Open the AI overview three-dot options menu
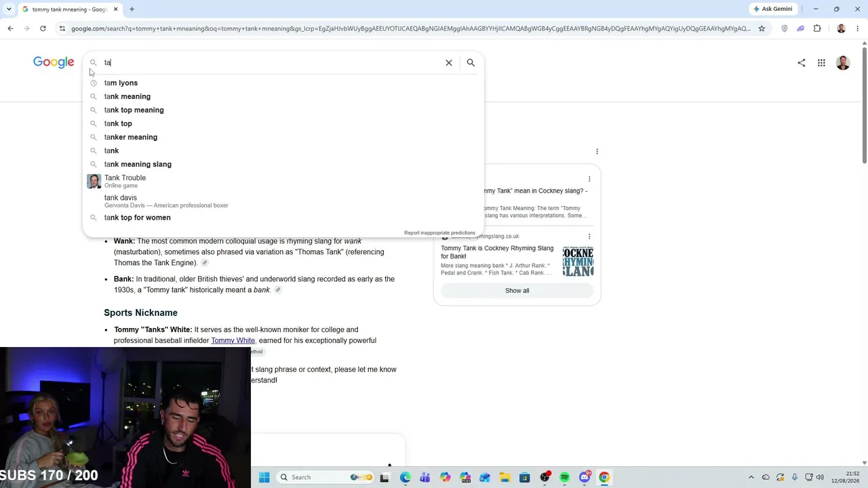Viewport: 868px width, 488px height. tap(597, 151)
